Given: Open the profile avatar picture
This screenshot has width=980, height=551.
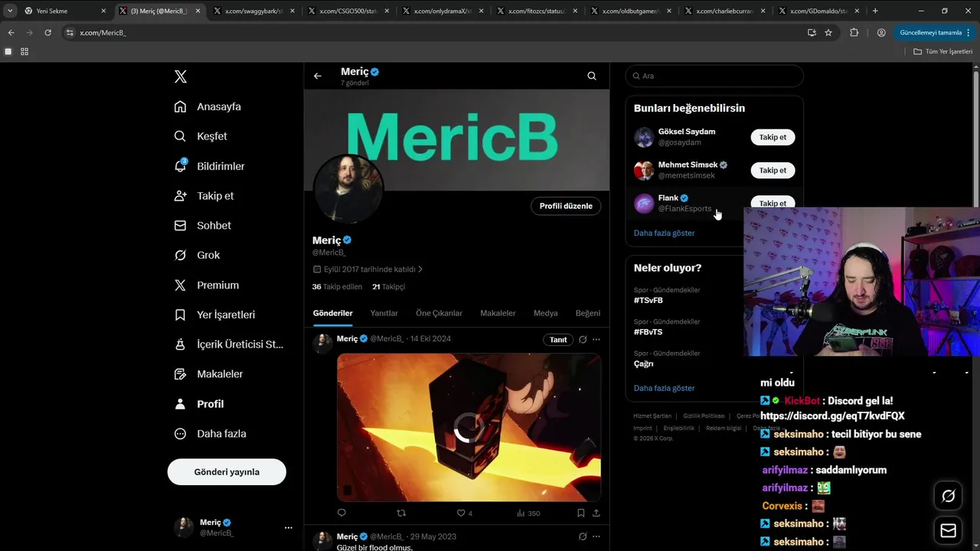Looking at the screenshot, I should (348, 188).
